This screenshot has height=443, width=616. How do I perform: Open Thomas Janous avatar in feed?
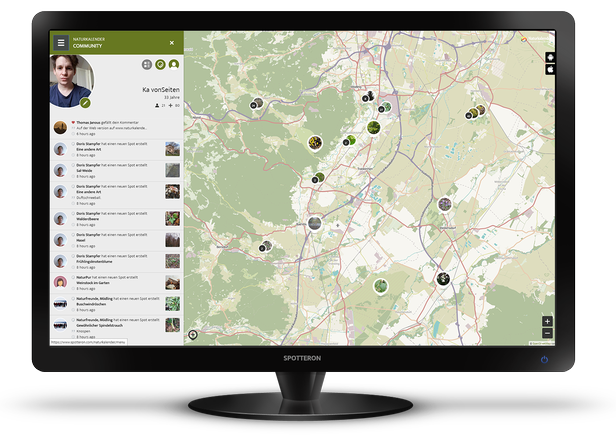coord(60,128)
